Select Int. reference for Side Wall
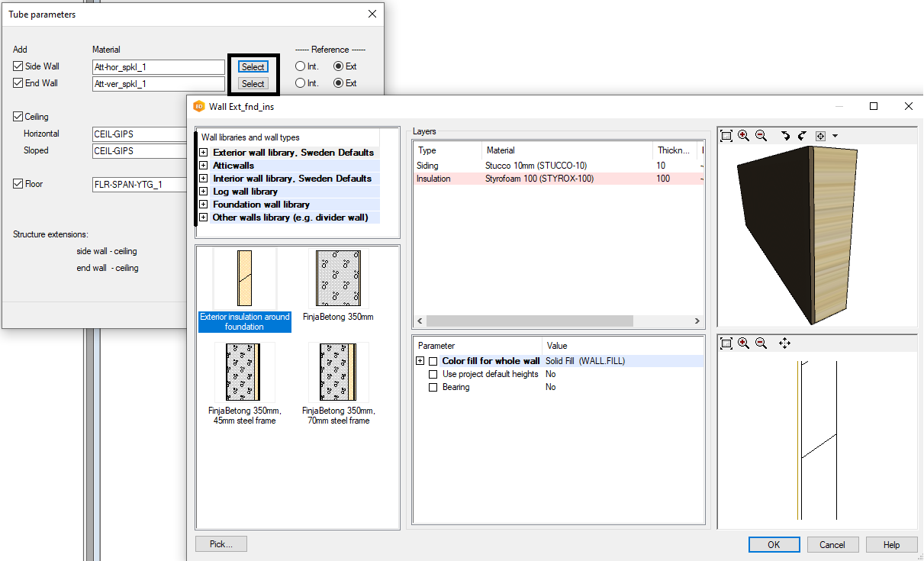Viewport: 924px width, 561px height. 301,66
